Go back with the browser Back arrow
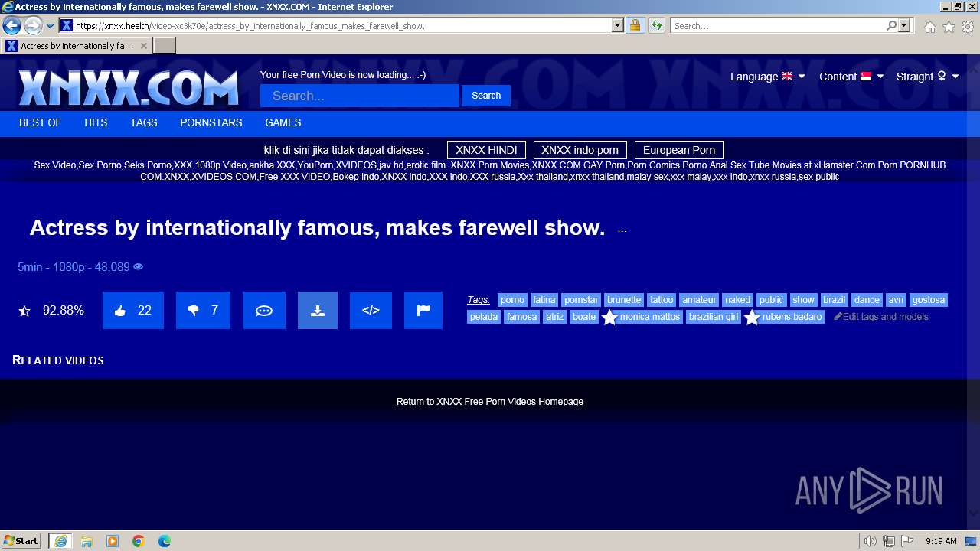 pyautogui.click(x=11, y=25)
